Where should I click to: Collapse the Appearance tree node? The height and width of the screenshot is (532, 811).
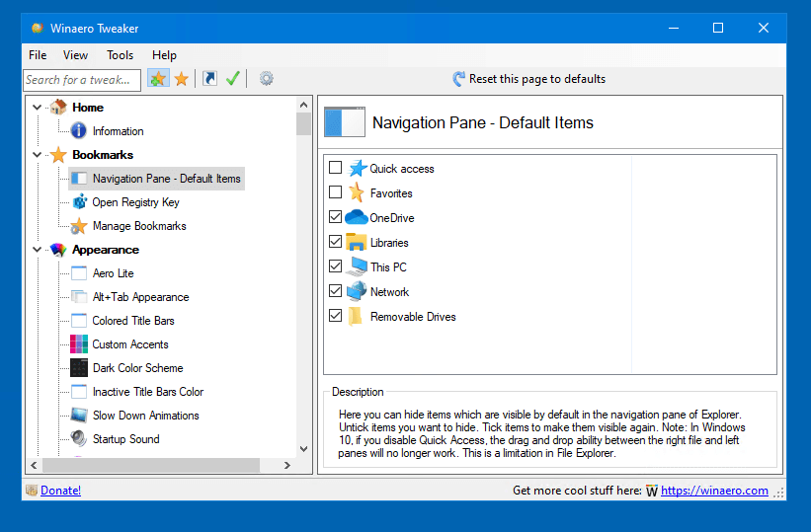point(37,250)
